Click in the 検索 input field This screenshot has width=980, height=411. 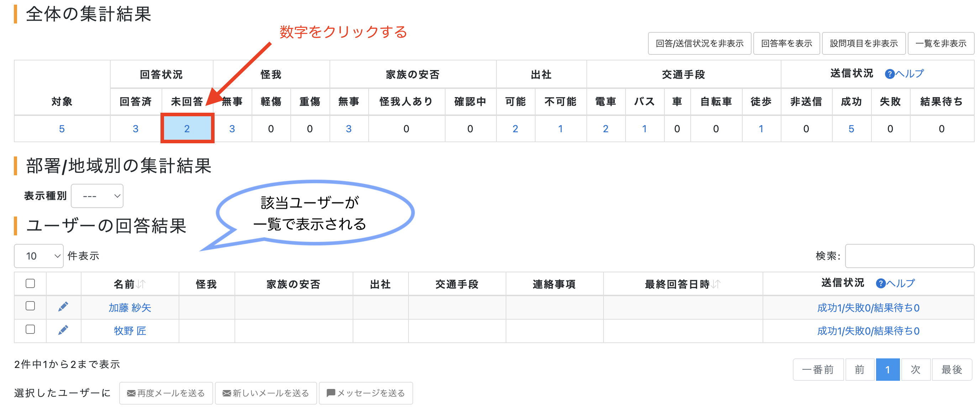coord(909,256)
